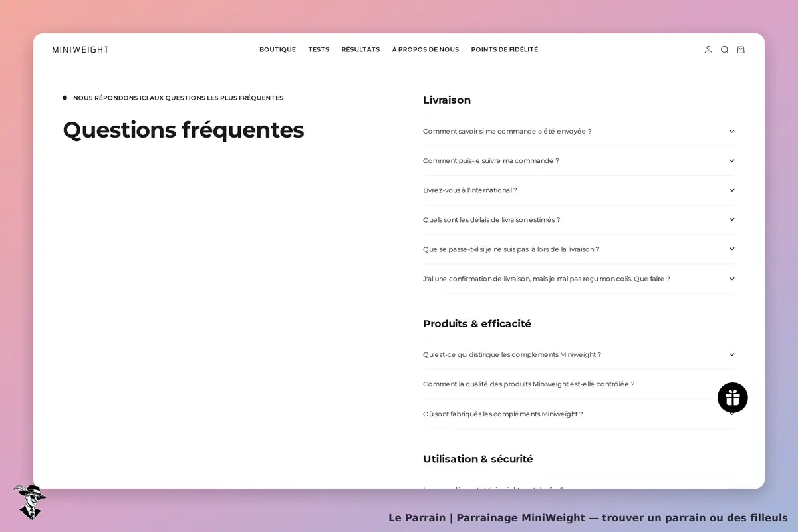Click the Le Parrain gangster logo

click(29, 502)
